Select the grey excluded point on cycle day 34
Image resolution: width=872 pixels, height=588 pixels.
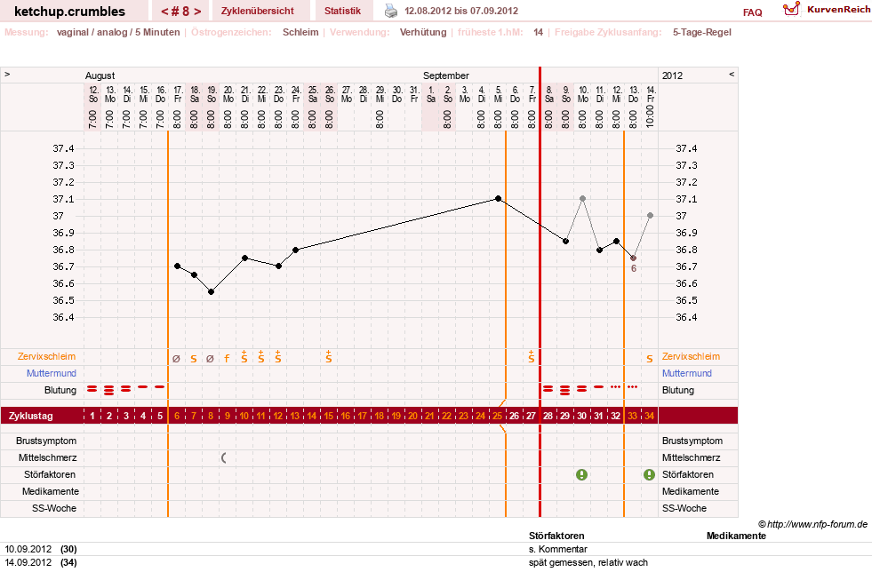coord(650,215)
